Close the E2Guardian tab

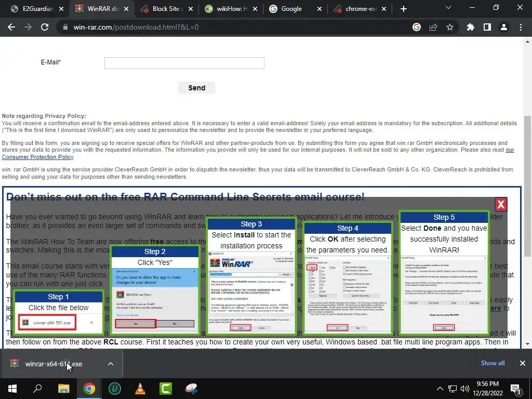(x=61, y=9)
